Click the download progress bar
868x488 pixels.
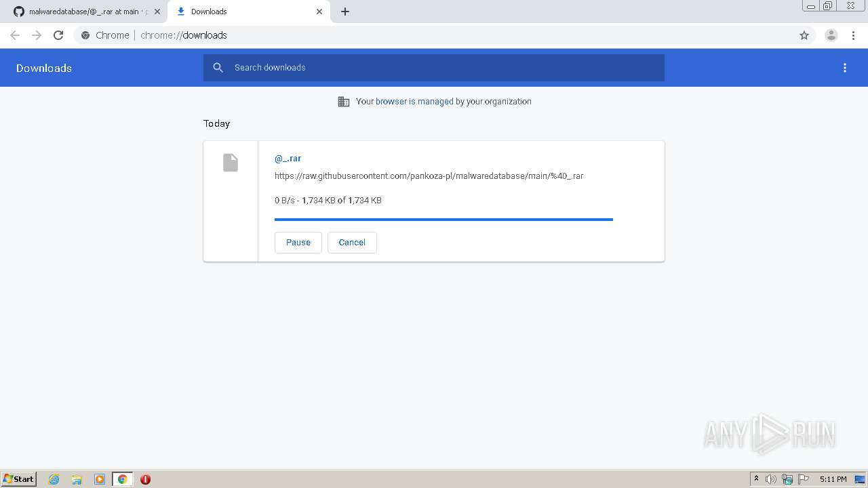pos(443,220)
